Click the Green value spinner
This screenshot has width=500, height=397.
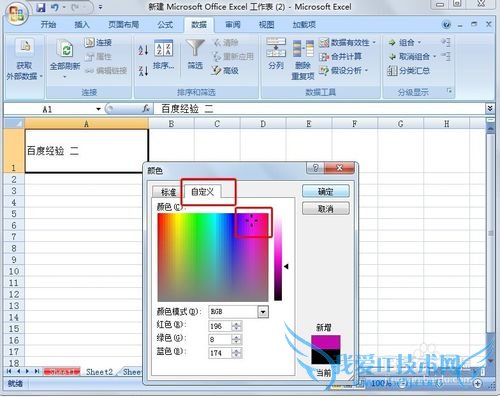tap(236, 339)
